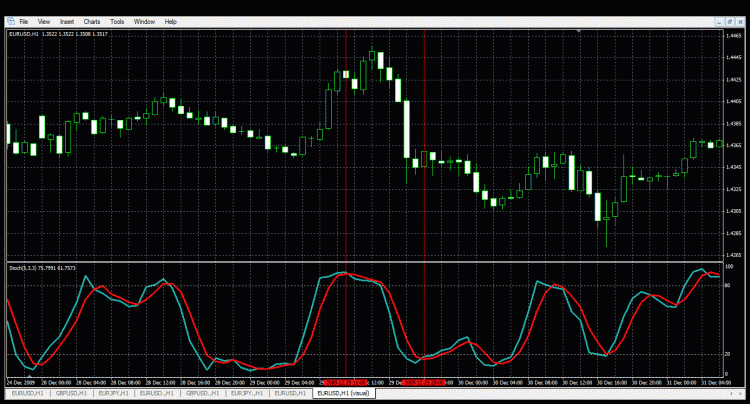Click the 1.4445 price scale label
The height and width of the screenshot is (404, 750).
pos(734,57)
